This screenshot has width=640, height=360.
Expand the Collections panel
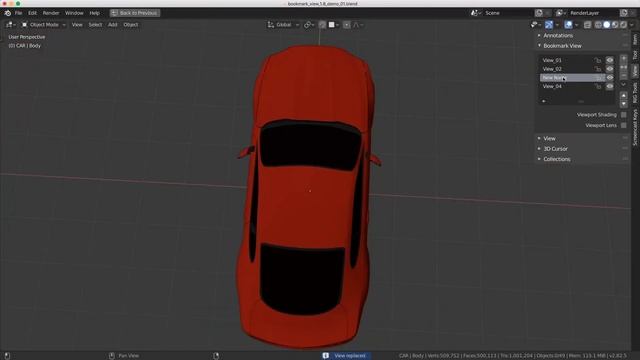[557, 159]
